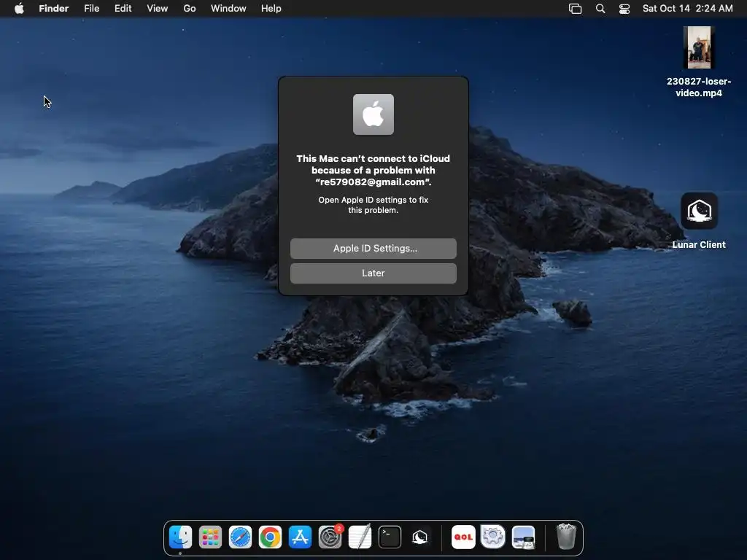Open the App Store Dock icon
747x560 pixels.
pyautogui.click(x=300, y=537)
